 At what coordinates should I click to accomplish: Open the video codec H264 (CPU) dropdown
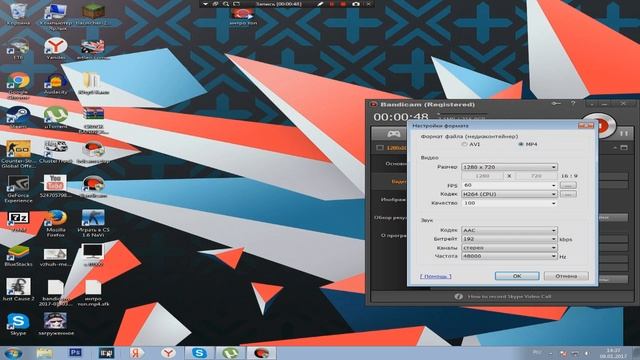click(x=509, y=194)
